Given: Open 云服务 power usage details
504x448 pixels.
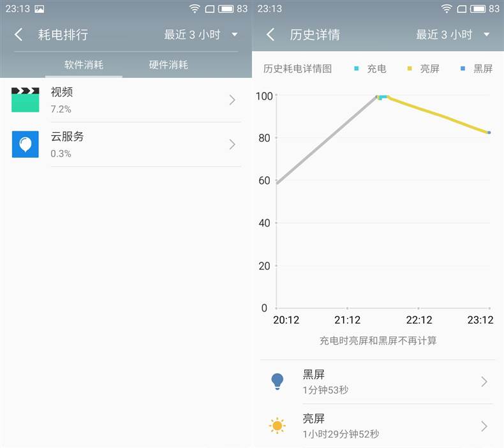Looking at the screenshot, I should (126, 144).
